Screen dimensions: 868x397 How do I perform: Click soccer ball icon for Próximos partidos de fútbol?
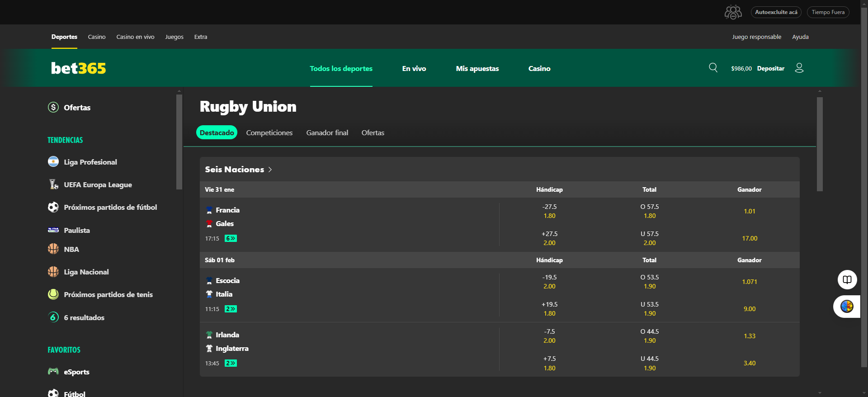coord(53,207)
